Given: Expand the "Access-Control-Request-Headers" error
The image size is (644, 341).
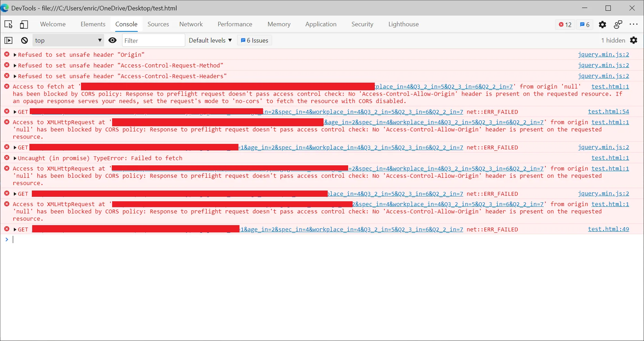Looking at the screenshot, I should pyautogui.click(x=15, y=76).
